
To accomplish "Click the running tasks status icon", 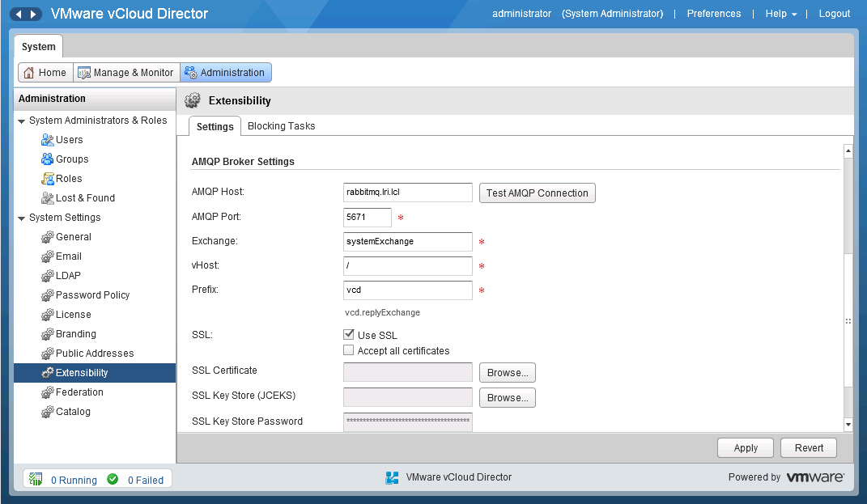I will 36,479.
